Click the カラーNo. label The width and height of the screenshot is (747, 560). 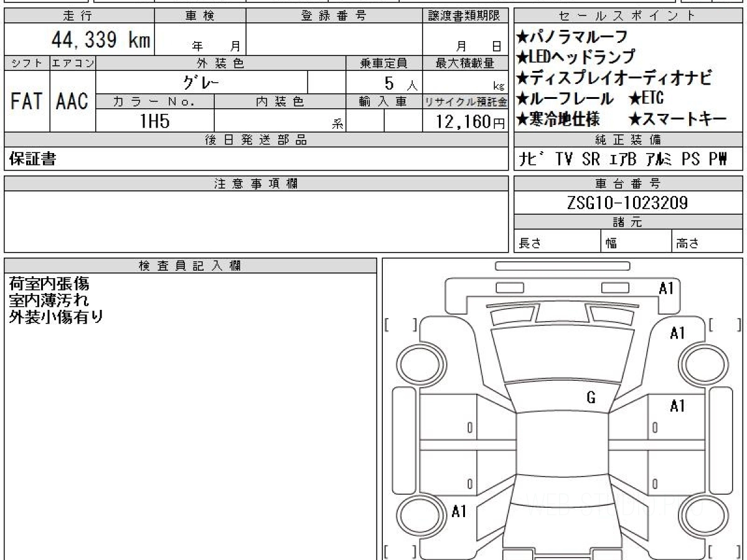click(155, 101)
